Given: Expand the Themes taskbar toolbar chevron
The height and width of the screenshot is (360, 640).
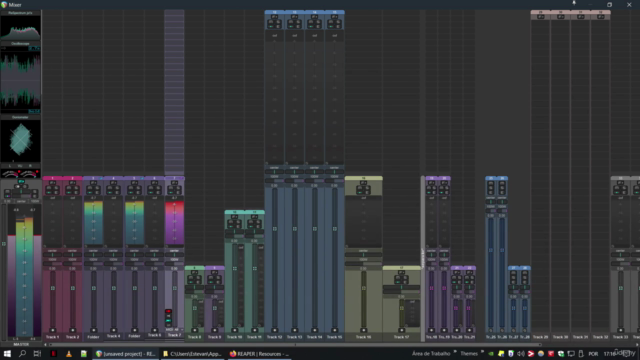Looking at the screenshot, I should [x=482, y=352].
